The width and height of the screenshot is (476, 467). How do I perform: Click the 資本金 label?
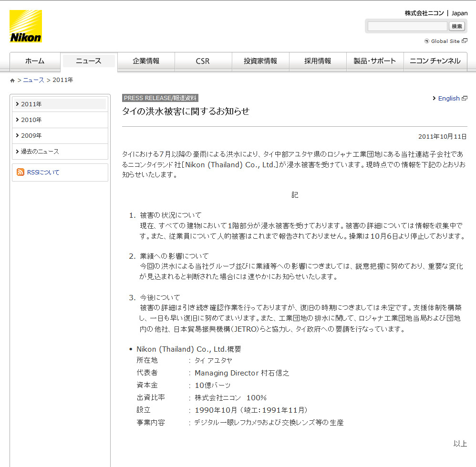[147, 385]
